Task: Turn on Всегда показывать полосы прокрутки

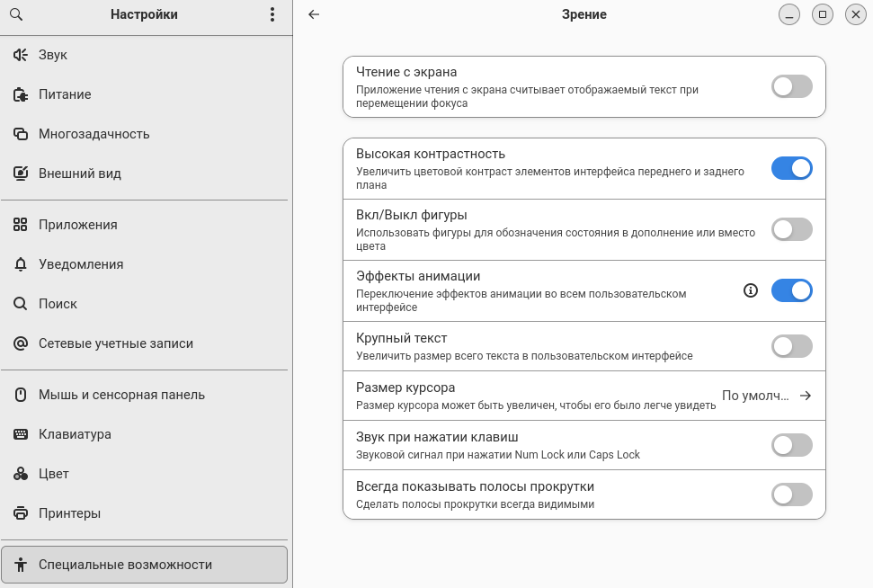Action: [791, 494]
